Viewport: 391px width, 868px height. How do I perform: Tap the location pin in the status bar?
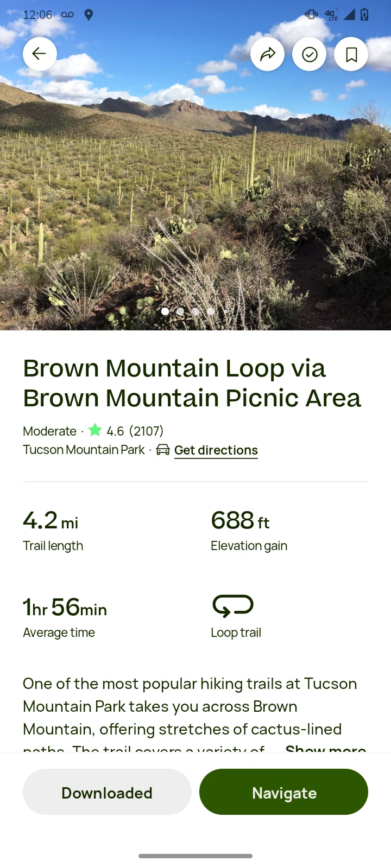(x=89, y=15)
